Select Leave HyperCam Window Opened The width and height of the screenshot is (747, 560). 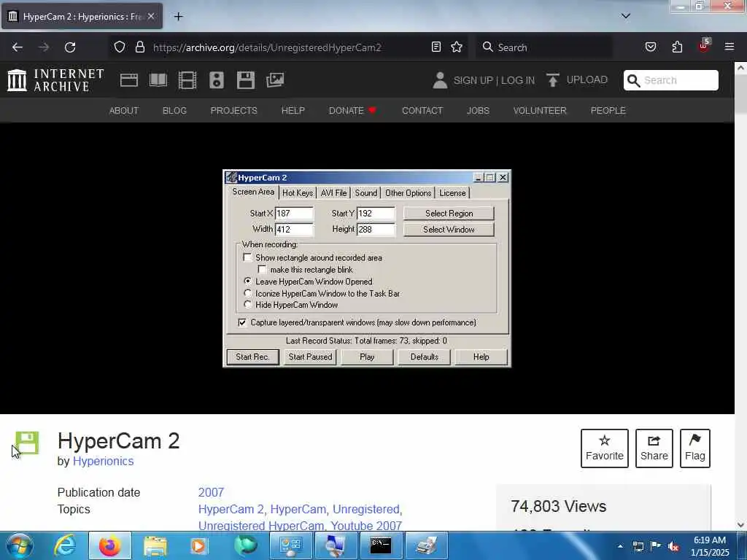(x=248, y=281)
